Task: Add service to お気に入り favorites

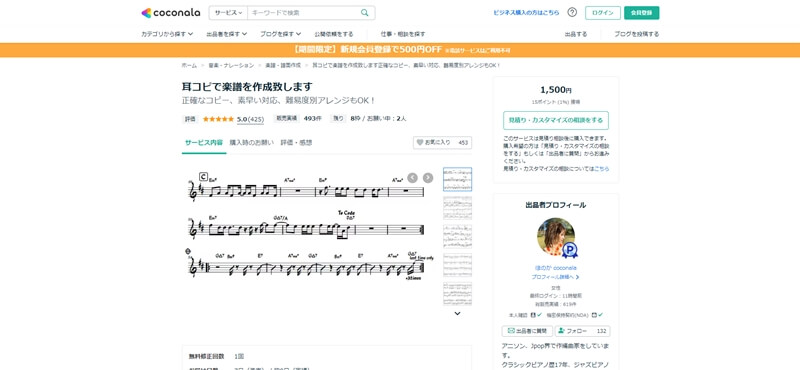Action: pos(442,143)
